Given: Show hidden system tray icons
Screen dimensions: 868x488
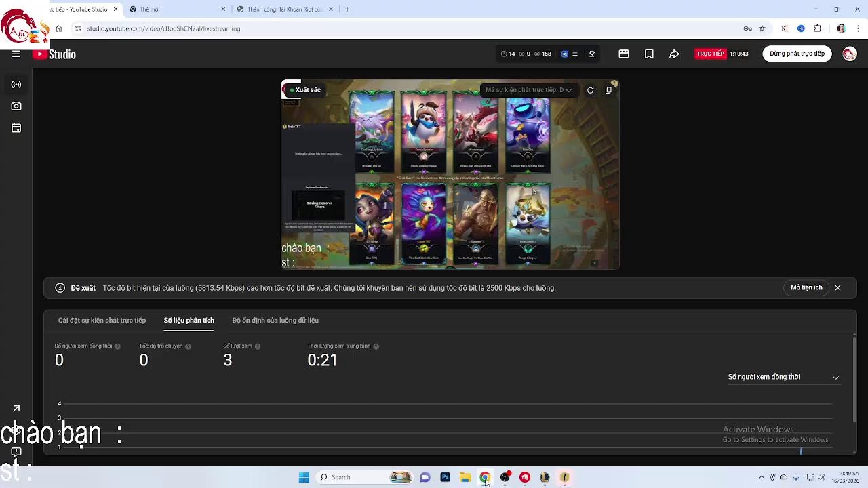Looking at the screenshot, I should click(761, 477).
